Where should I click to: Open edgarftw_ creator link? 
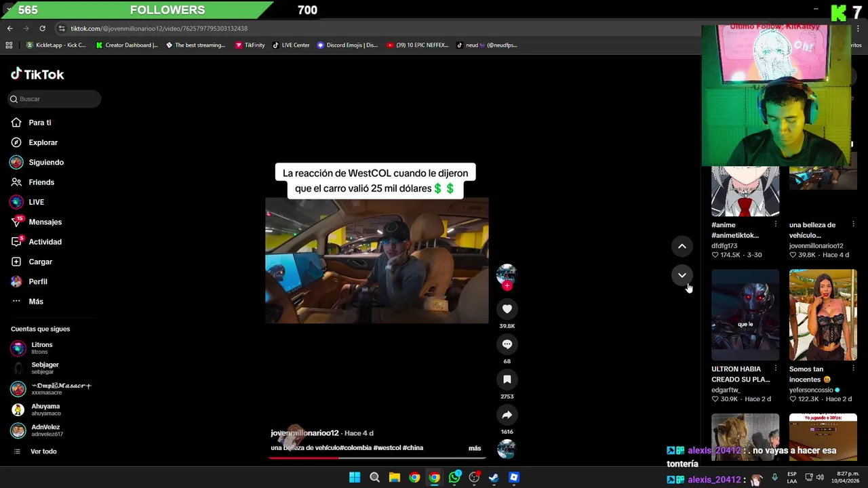[726, 390]
